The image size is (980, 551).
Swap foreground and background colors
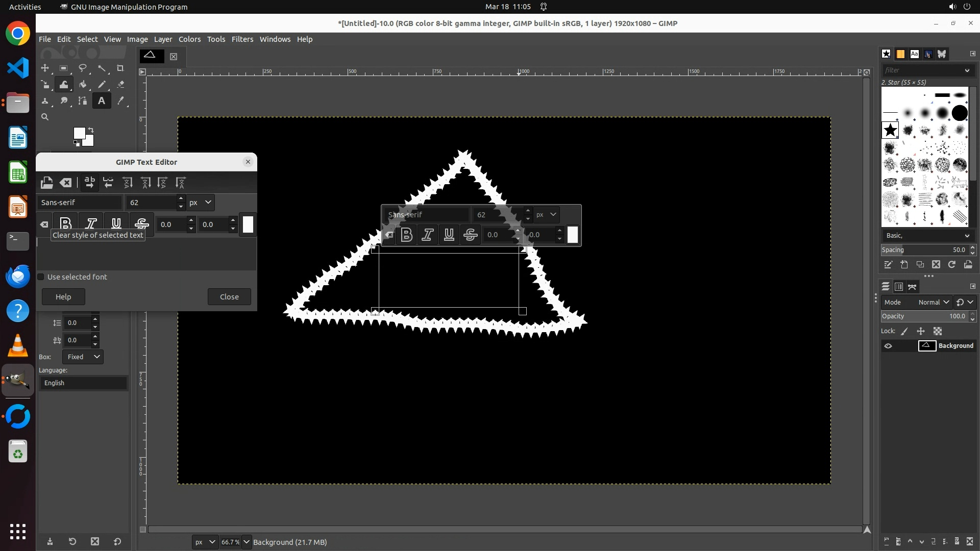coord(91,130)
